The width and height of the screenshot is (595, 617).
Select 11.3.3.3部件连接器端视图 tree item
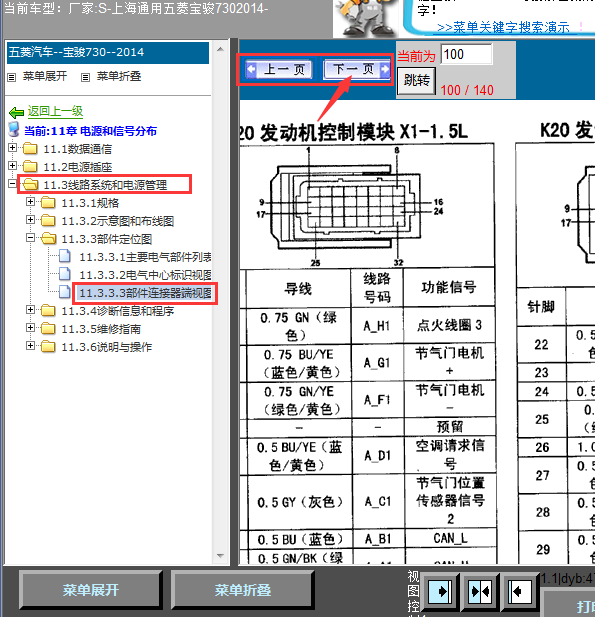tap(145, 293)
